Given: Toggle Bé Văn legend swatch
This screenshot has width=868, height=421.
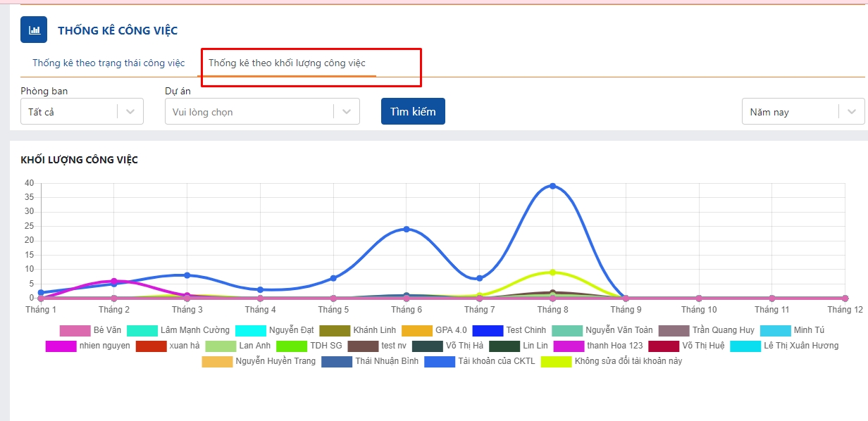Looking at the screenshot, I should 75,330.
